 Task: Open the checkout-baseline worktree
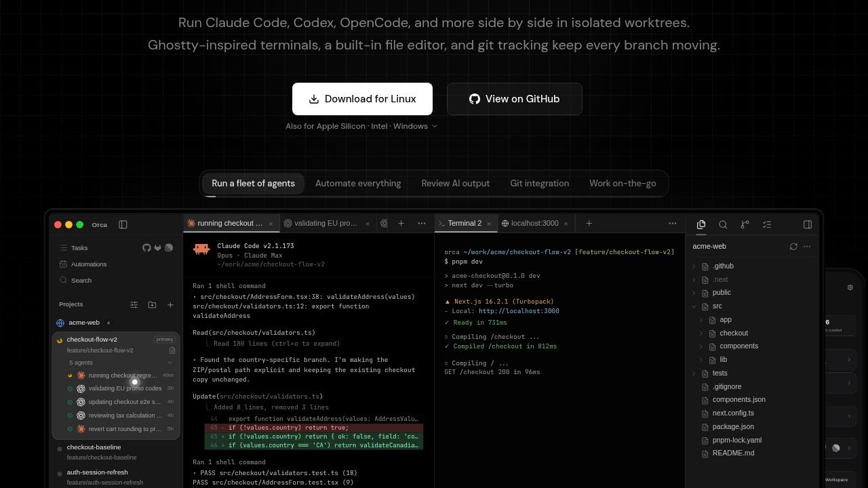pos(116,452)
